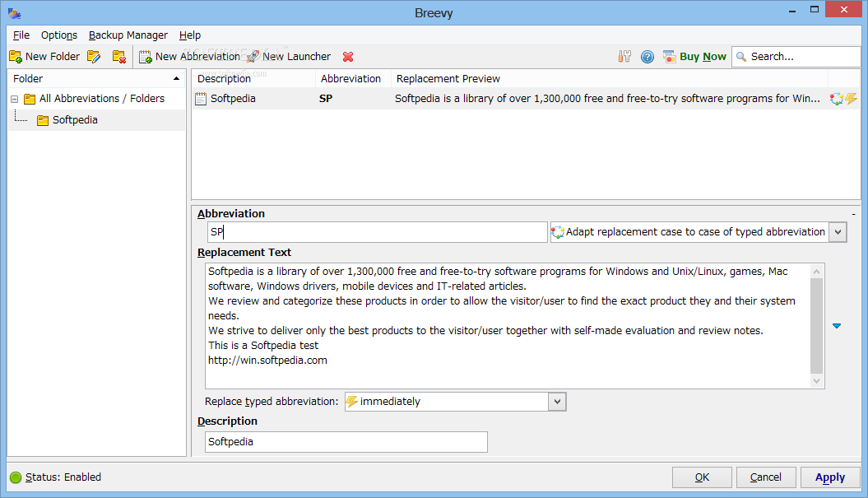Select the Softpedia abbreviation row
The height and width of the screenshot is (498, 868).
point(526,99)
